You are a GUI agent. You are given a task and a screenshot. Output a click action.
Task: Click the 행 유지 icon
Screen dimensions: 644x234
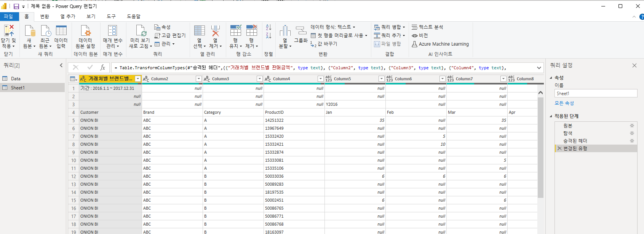pyautogui.click(x=236, y=30)
